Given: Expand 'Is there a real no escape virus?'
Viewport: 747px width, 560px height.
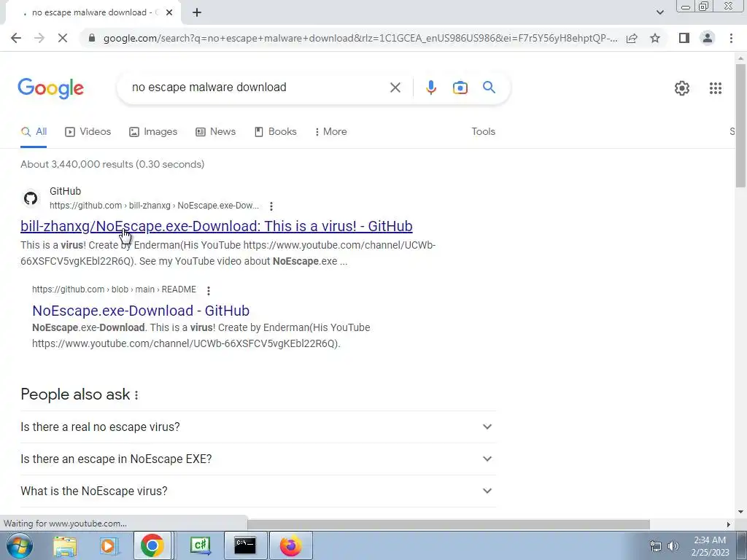Looking at the screenshot, I should click(258, 427).
